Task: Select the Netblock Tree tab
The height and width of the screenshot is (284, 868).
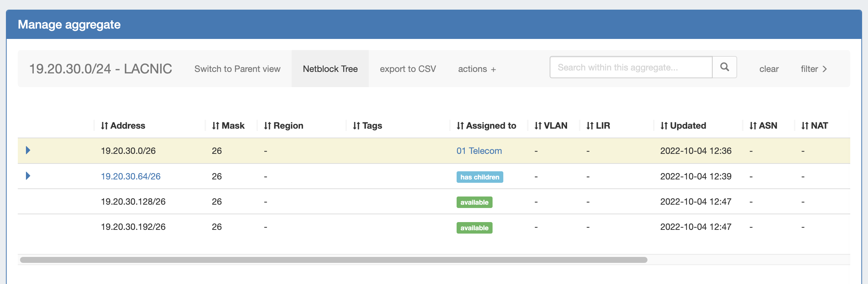Action: pyautogui.click(x=330, y=69)
